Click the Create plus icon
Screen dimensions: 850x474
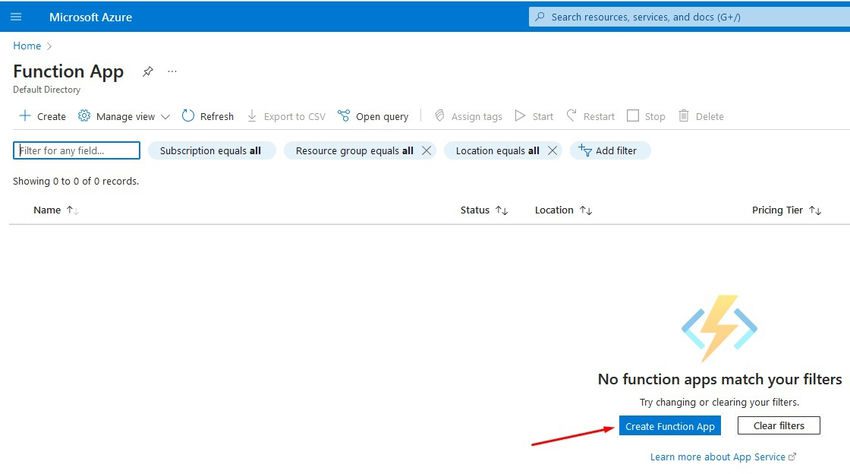25,116
